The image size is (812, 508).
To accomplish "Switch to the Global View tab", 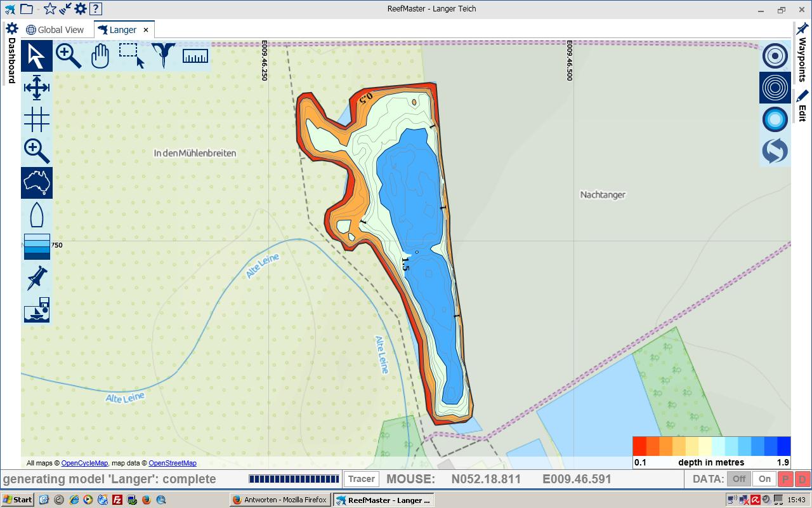I will pyautogui.click(x=55, y=30).
